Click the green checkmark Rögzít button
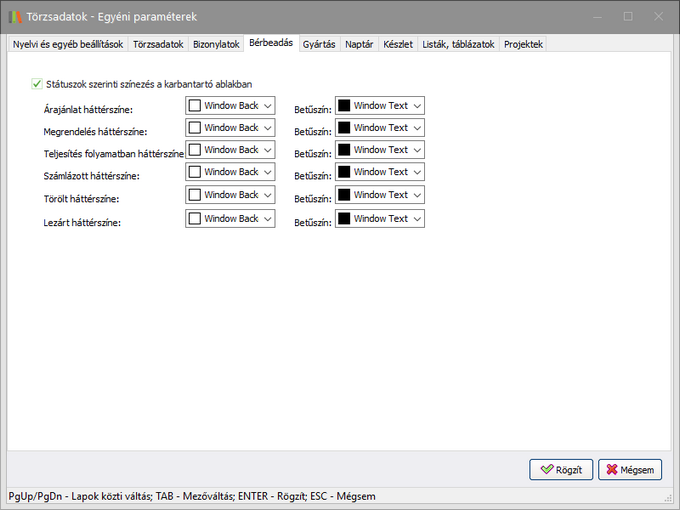Screen dimensions: 680x510 point(562,469)
